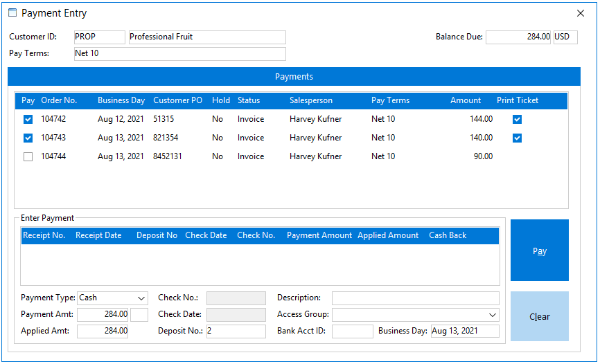Viewport: 600px width, 364px height.
Task: Click the Payments section header
Action: (x=294, y=77)
